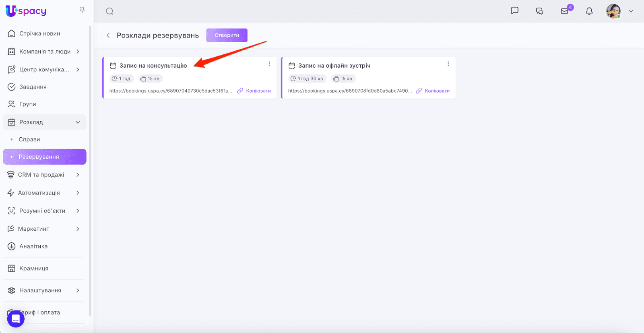Click the calendar icon on Запис на офлайн зустріч
Image resolution: width=644 pixels, height=333 pixels.
[292, 66]
